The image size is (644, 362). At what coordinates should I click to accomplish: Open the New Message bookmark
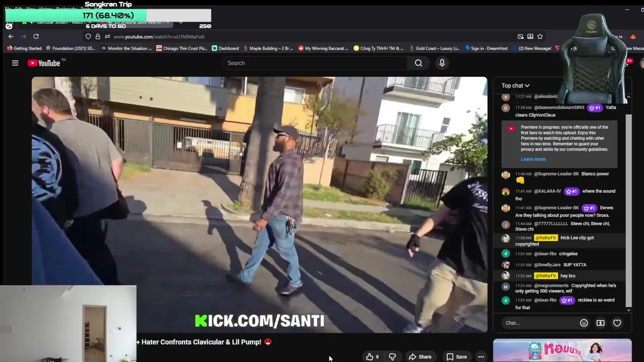click(x=531, y=48)
